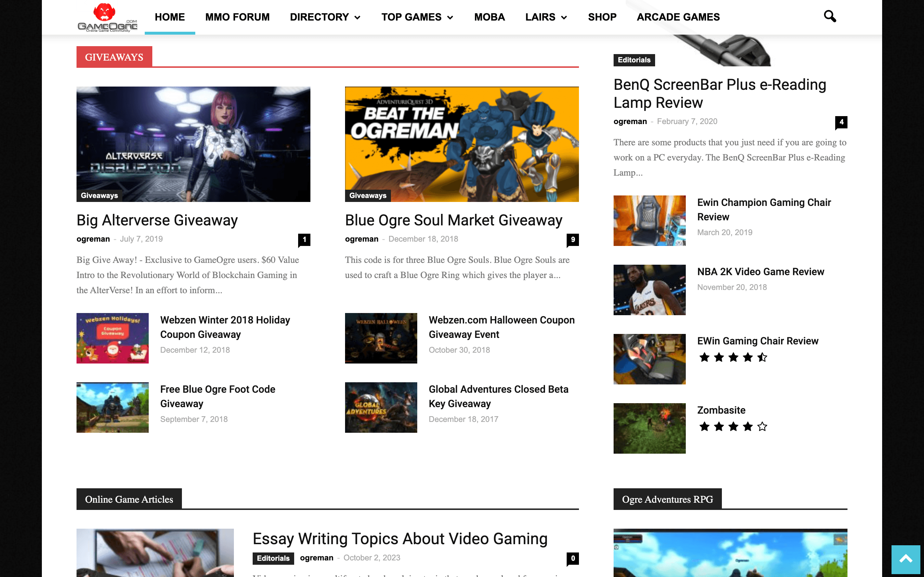Click the Editorials tag near BenQ review
924x577 pixels.
(x=633, y=60)
